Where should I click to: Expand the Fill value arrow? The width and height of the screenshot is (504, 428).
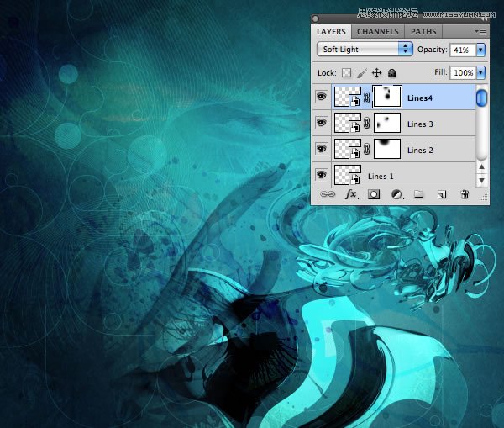480,73
